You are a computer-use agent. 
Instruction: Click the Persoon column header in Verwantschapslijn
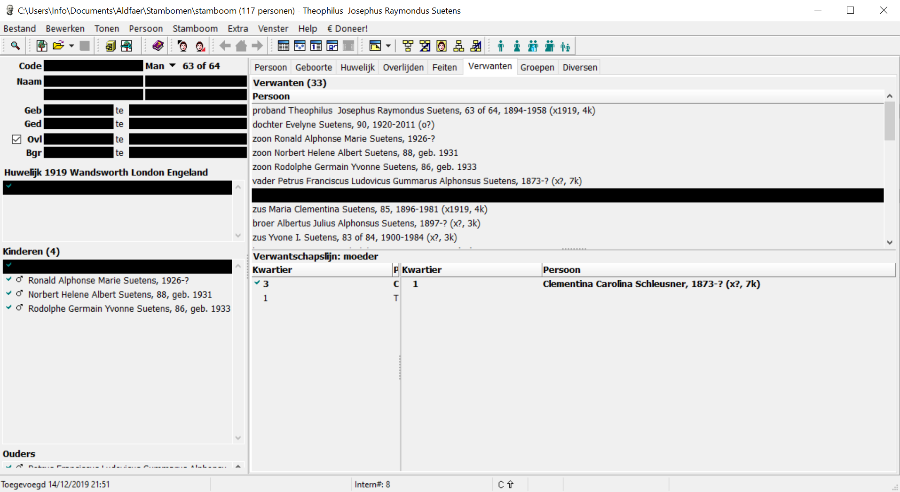click(563, 270)
